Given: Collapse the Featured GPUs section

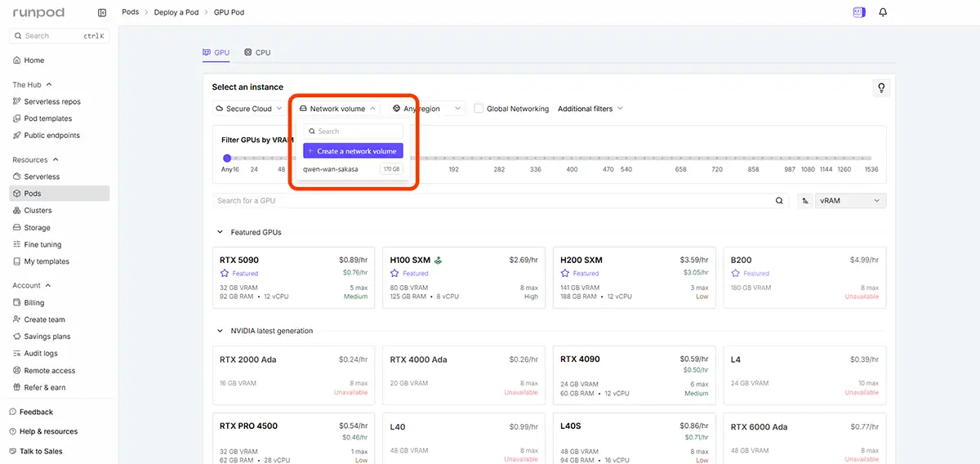Looking at the screenshot, I should [220, 232].
